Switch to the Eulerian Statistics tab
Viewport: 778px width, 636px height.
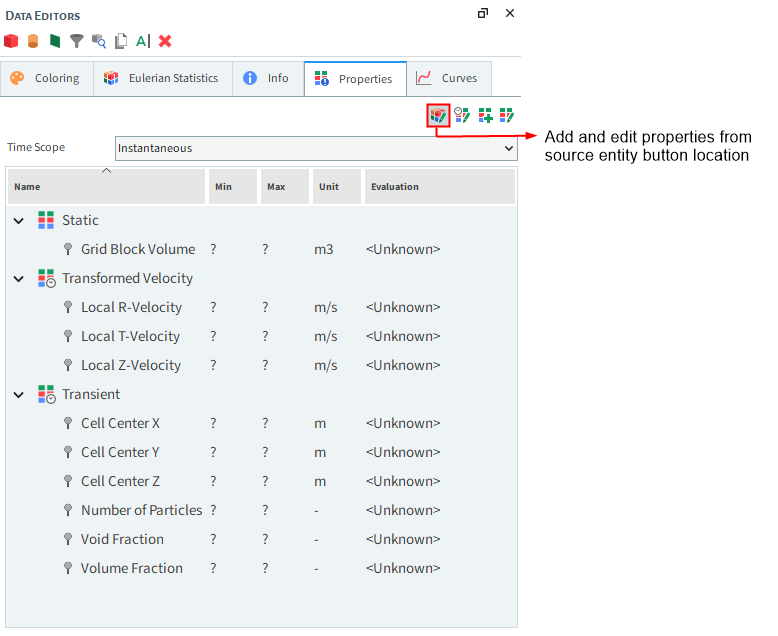(x=163, y=78)
